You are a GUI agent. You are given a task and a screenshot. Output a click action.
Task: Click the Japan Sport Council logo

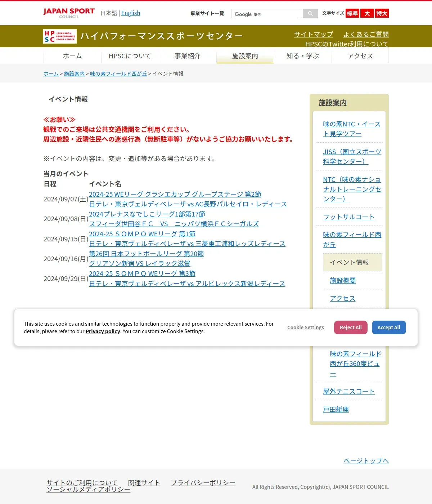coord(69,13)
